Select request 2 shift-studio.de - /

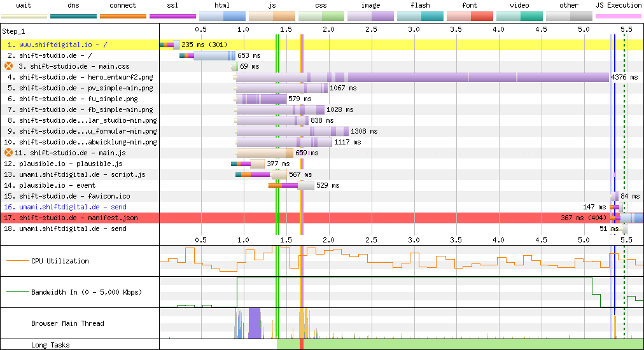pos(50,55)
